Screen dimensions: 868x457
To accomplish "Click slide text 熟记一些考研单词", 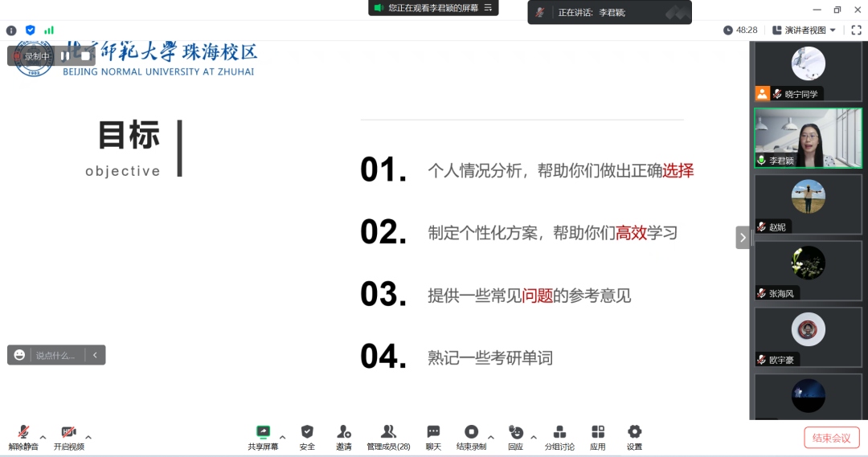I will point(490,358).
